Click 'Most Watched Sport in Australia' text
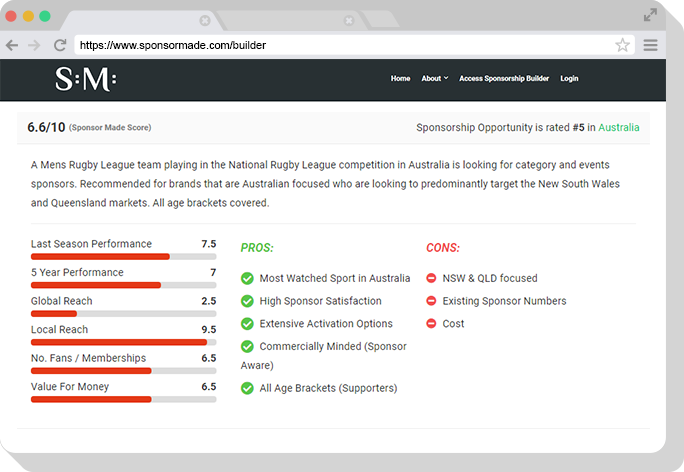 pyautogui.click(x=335, y=278)
